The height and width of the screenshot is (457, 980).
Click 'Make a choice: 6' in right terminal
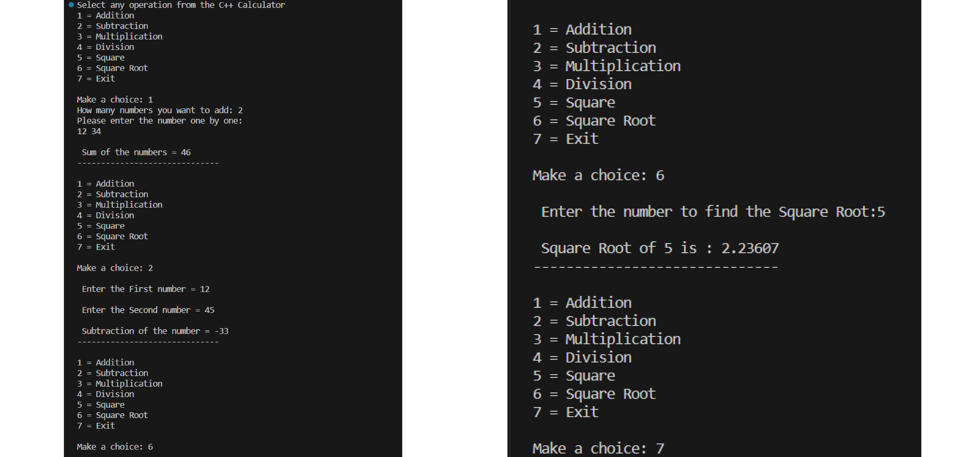click(x=598, y=175)
